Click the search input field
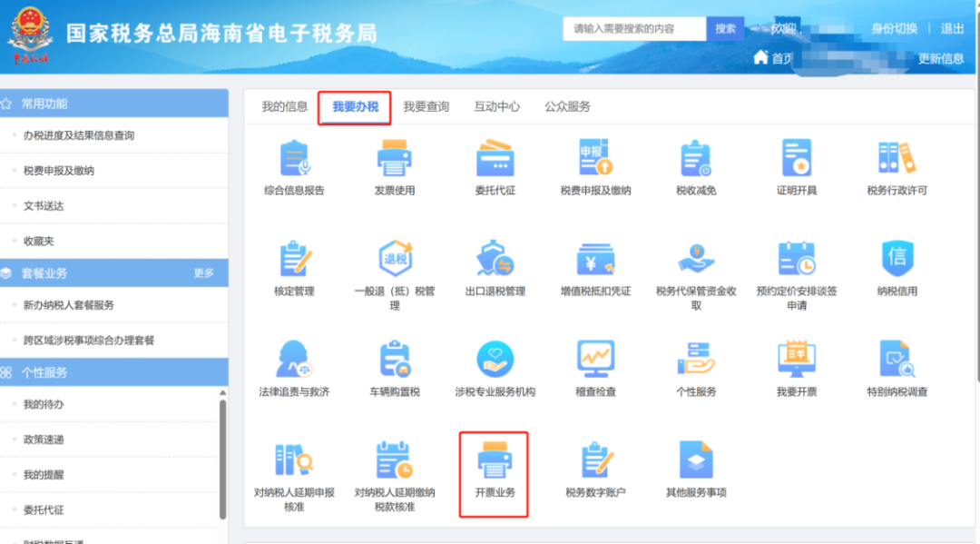Image resolution: width=980 pixels, height=544 pixels. click(634, 29)
